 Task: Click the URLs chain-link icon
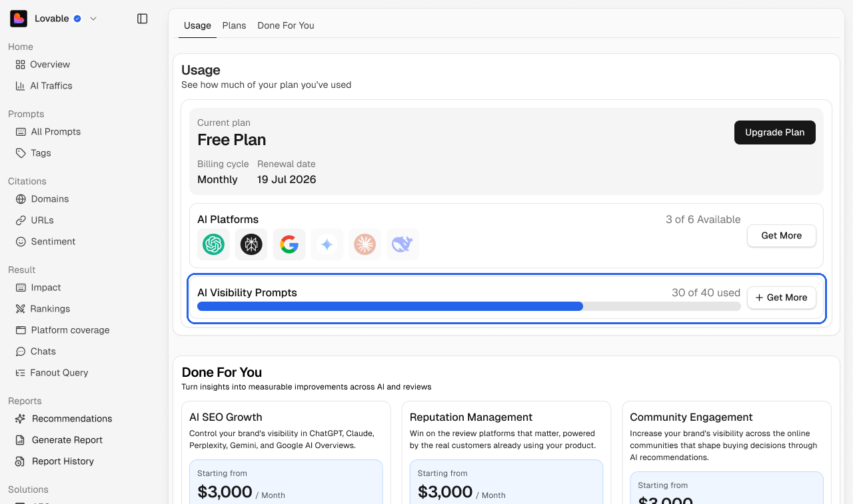21,220
